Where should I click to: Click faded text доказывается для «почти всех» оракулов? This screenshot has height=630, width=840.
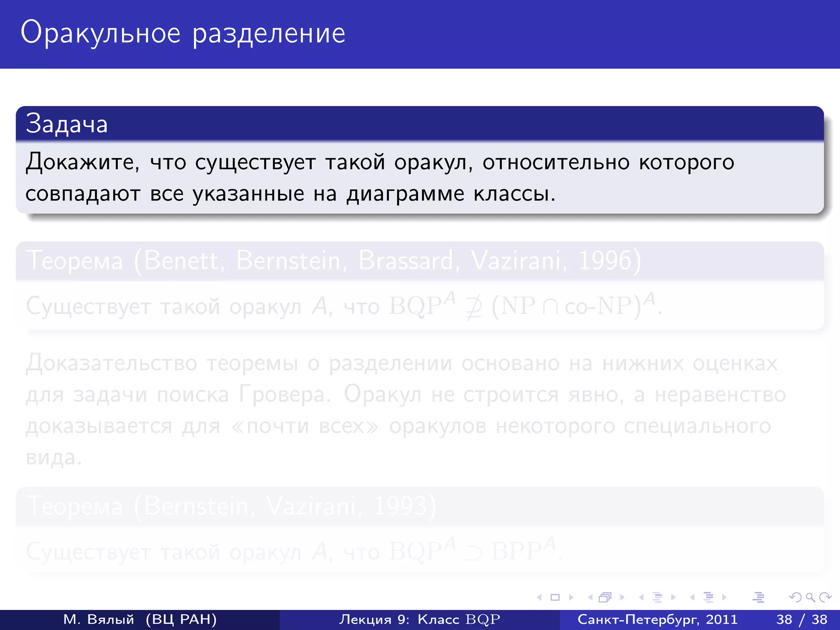tap(256, 426)
